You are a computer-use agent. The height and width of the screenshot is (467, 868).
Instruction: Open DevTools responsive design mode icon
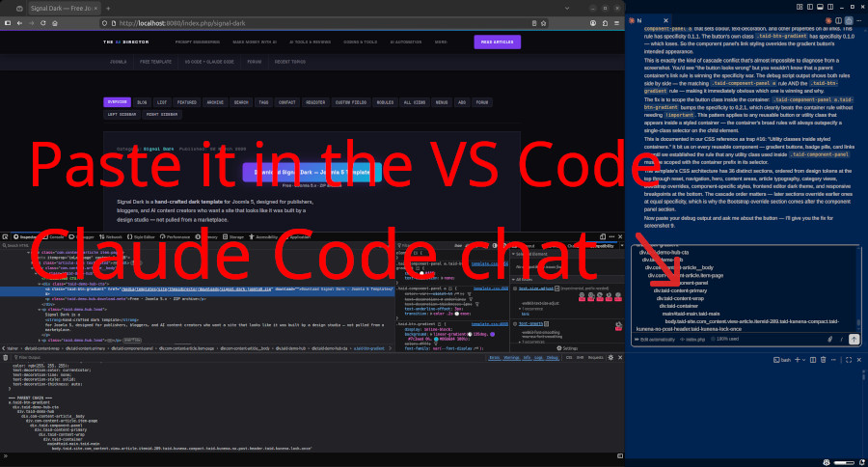coord(602,236)
